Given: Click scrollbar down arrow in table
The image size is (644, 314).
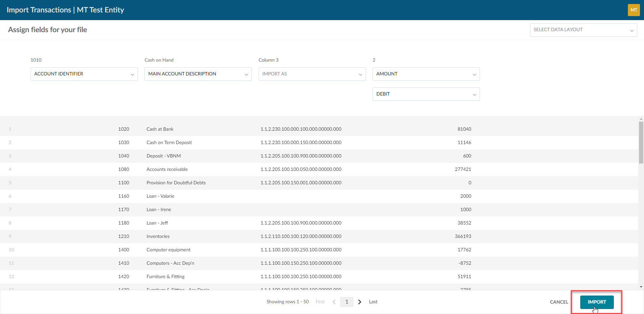Looking at the screenshot, I should [x=641, y=287].
